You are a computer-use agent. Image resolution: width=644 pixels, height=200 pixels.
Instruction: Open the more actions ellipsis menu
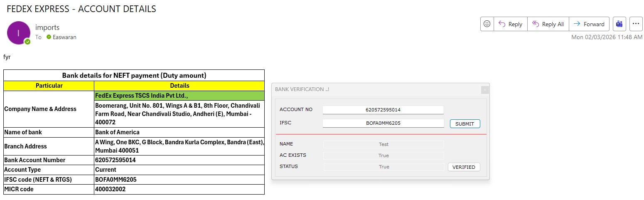636,24
